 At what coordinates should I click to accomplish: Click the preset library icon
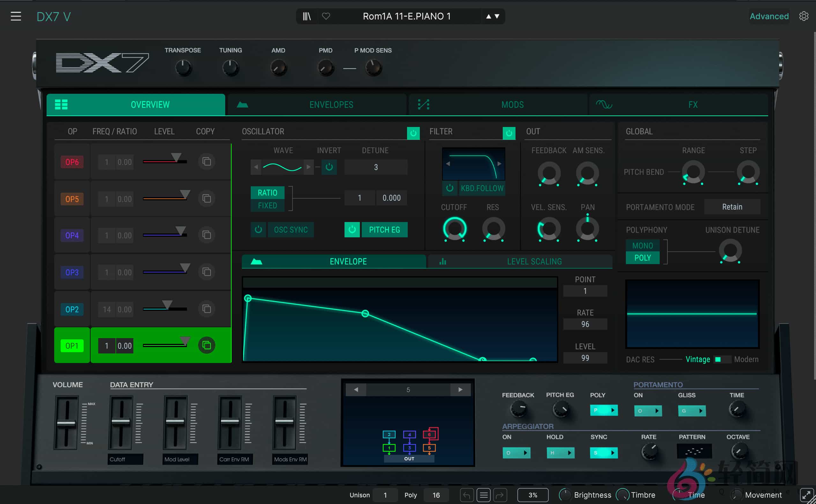[307, 16]
